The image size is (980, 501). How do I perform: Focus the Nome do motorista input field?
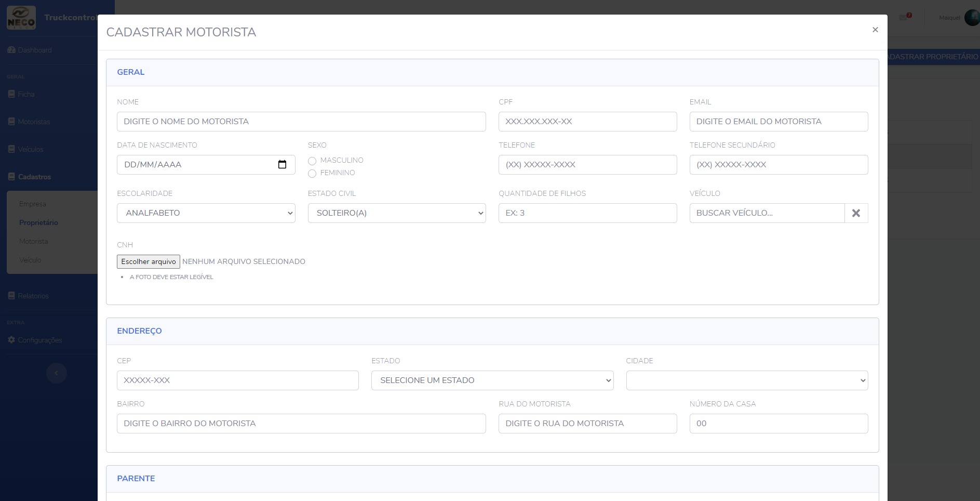(x=301, y=122)
